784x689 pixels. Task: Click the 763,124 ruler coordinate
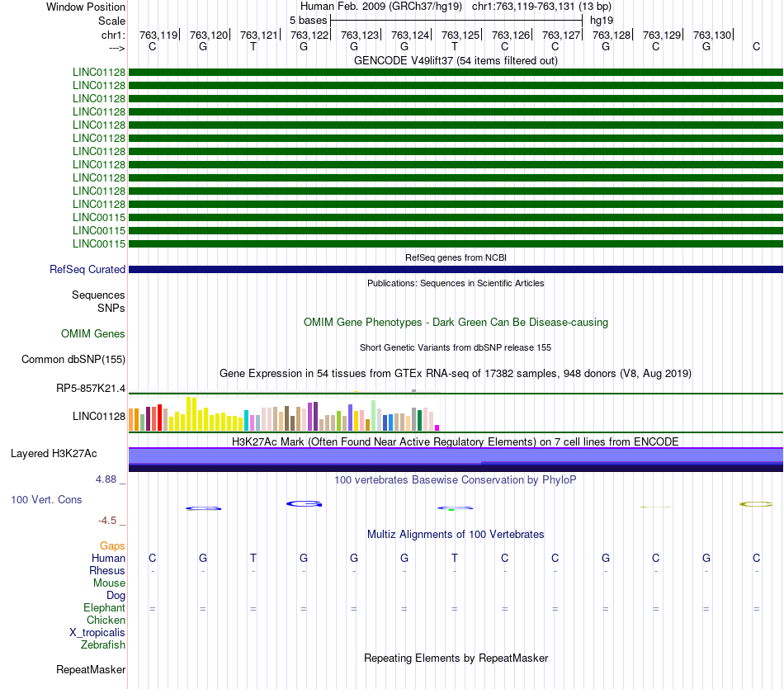coord(410,35)
